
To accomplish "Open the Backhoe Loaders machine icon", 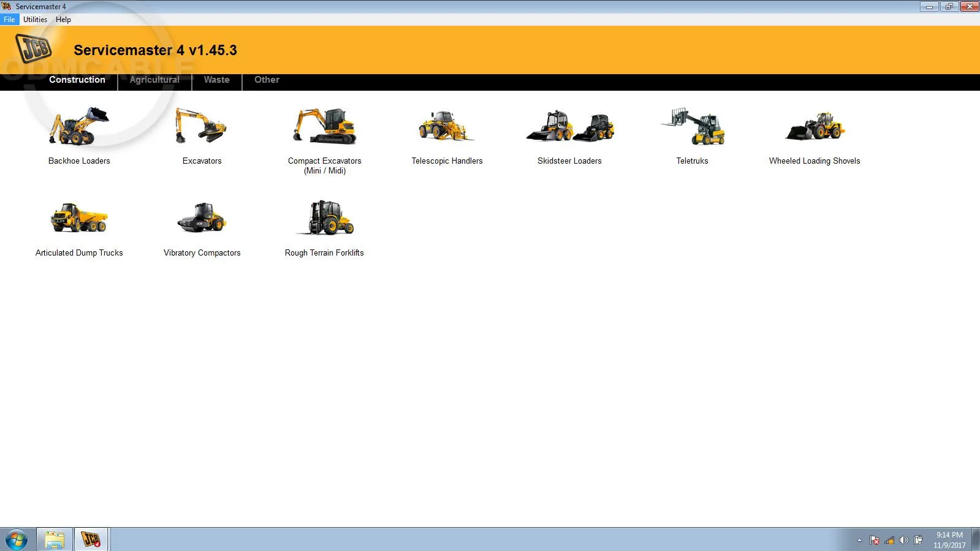I will point(79,126).
